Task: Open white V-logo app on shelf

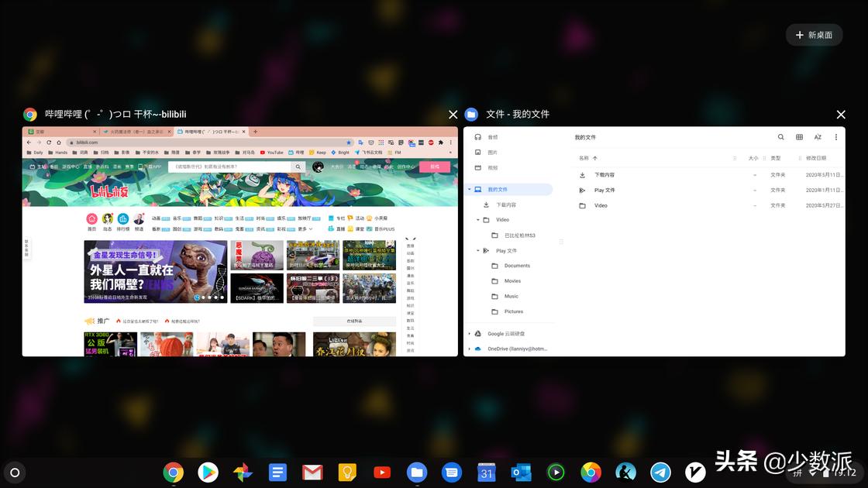Action: [695, 473]
